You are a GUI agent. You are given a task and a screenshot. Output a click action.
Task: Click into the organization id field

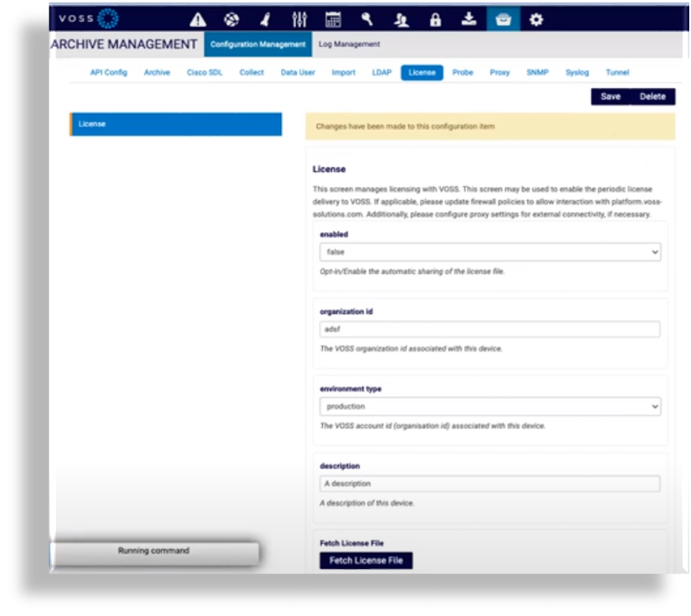[x=489, y=330]
